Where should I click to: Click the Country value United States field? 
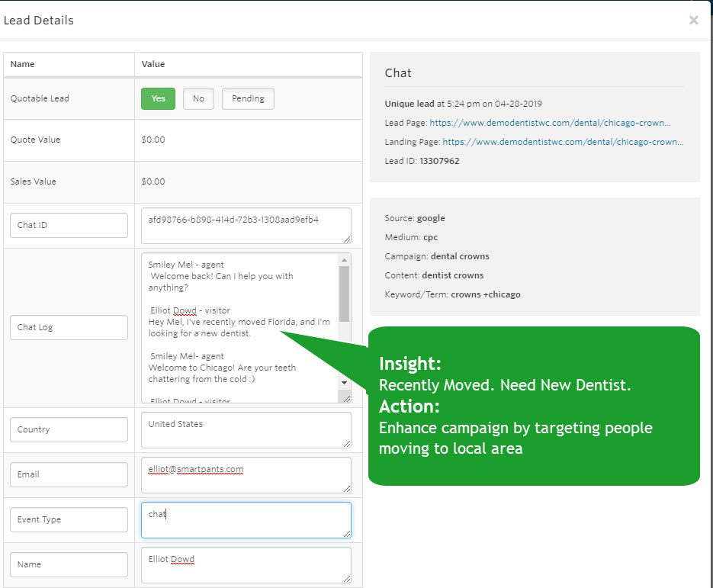coord(246,429)
